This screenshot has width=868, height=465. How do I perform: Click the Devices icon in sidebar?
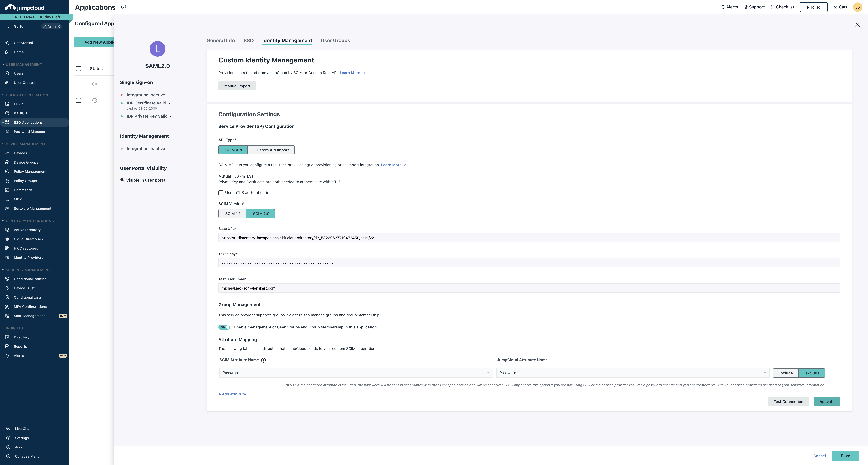(7, 153)
